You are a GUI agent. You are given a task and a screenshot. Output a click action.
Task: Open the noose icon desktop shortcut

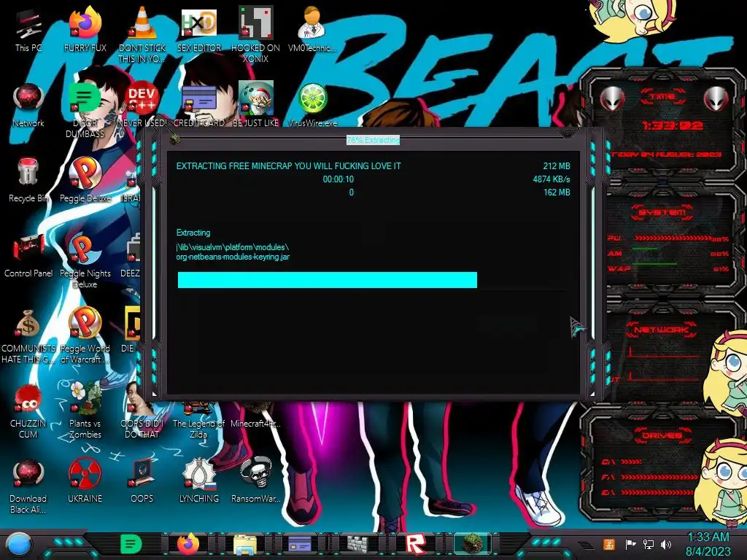pos(199,480)
